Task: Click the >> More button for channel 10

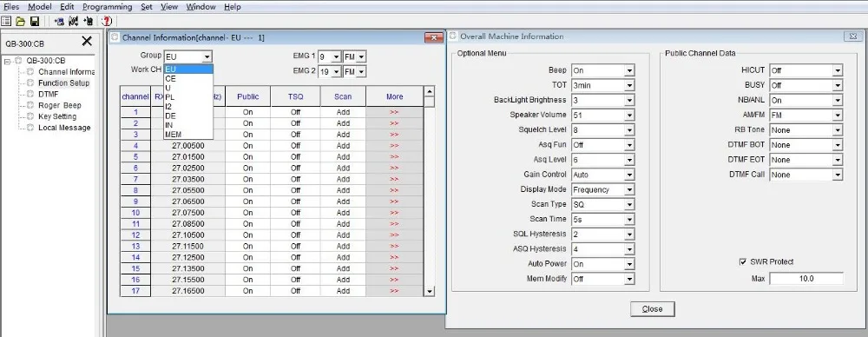Action: click(394, 213)
